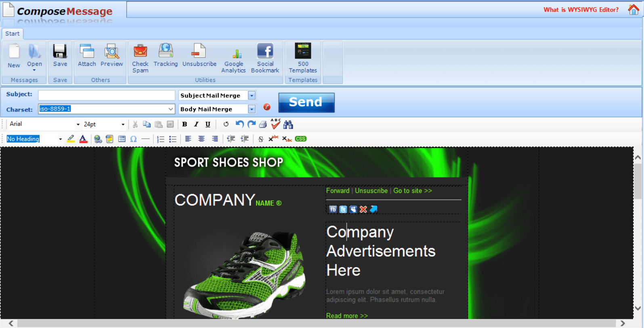The height and width of the screenshot is (328, 644).
Task: Expand Subject Mail Merge dropdown
Action: [252, 96]
